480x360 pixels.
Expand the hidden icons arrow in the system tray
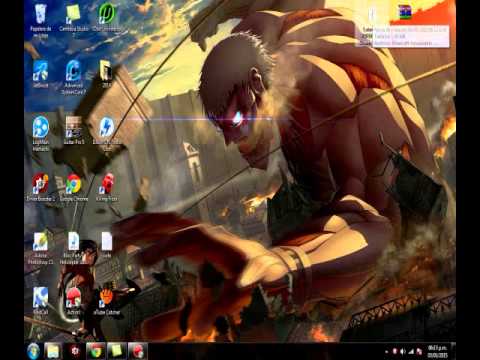pos(387,352)
